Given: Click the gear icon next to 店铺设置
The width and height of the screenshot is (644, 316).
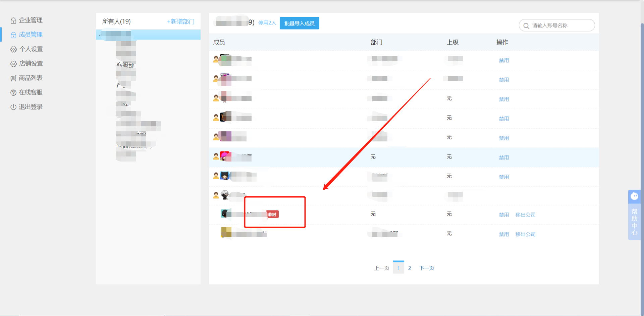Looking at the screenshot, I should point(13,64).
